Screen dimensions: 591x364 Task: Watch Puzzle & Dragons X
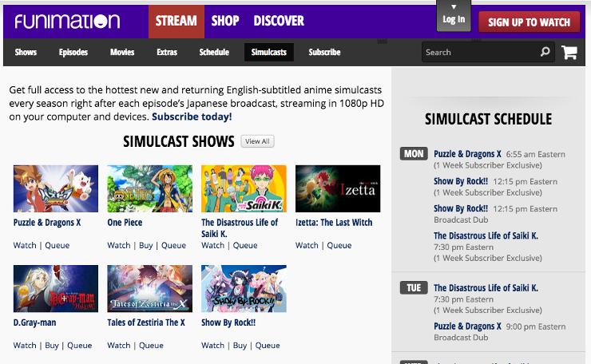(25, 245)
